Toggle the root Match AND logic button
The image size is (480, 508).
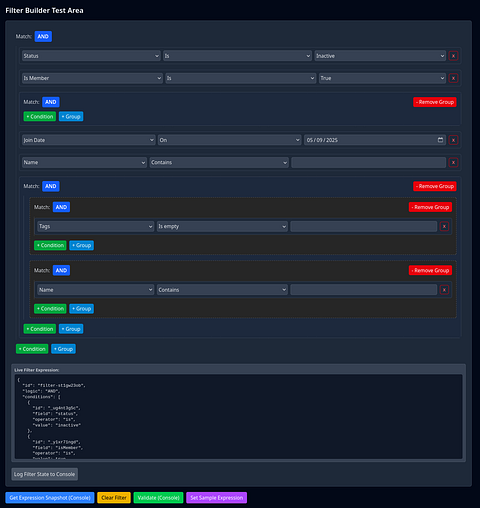(x=43, y=37)
